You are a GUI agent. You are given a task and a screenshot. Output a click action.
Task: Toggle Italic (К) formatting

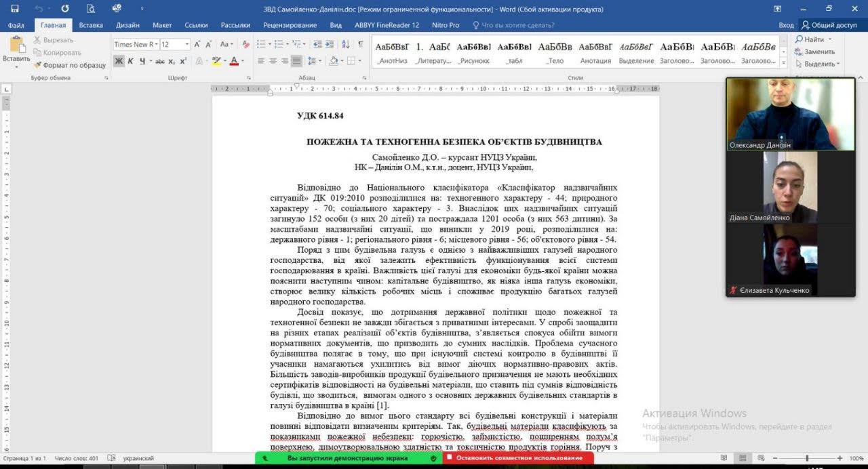131,61
